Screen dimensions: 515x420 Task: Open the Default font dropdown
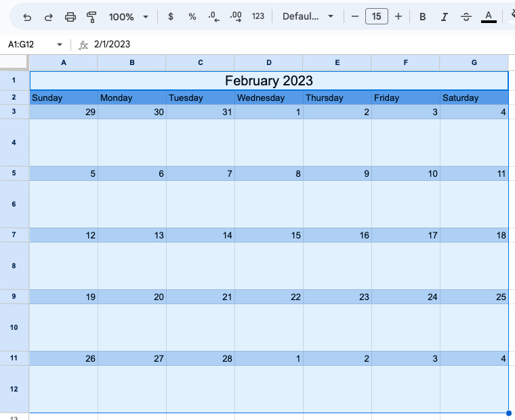coord(308,16)
